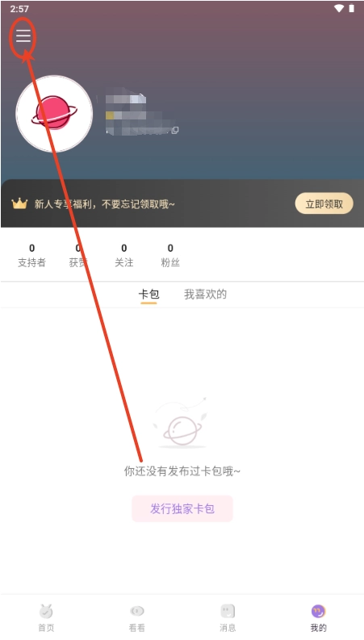This screenshot has width=364, height=640.
Task: Go to 首页 home tab icon
Action: (46, 611)
